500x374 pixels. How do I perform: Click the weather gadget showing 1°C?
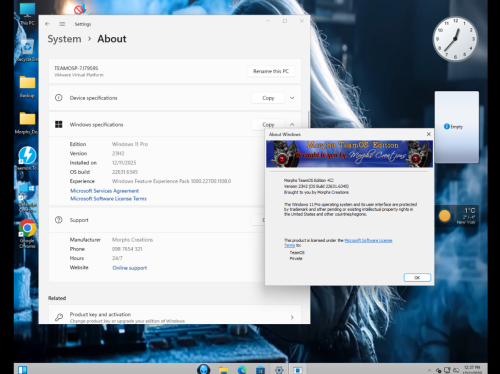point(457,216)
